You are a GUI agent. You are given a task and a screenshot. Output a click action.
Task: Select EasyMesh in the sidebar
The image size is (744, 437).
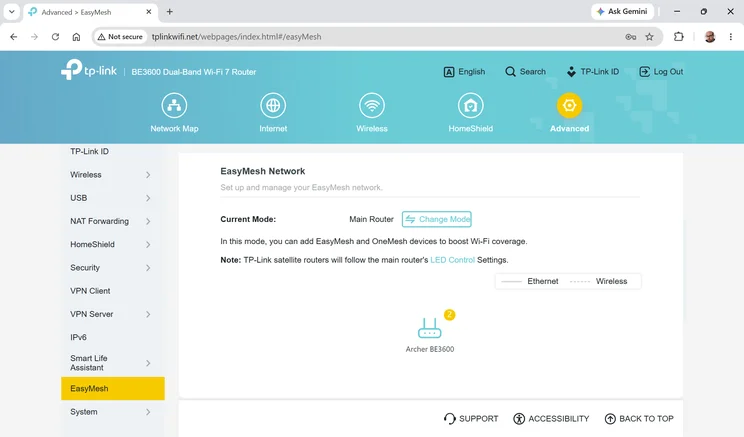click(113, 389)
